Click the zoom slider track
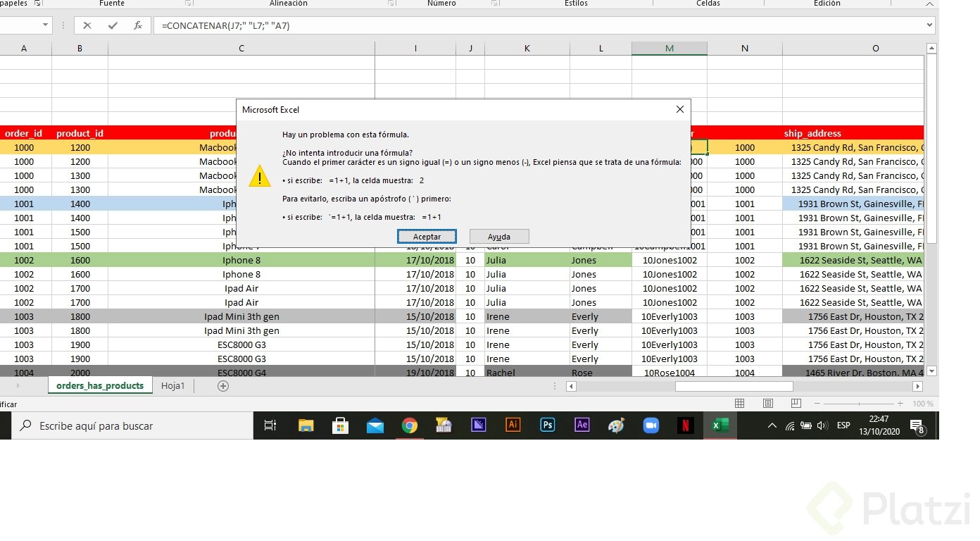This screenshot has width=980, height=541. 860,404
